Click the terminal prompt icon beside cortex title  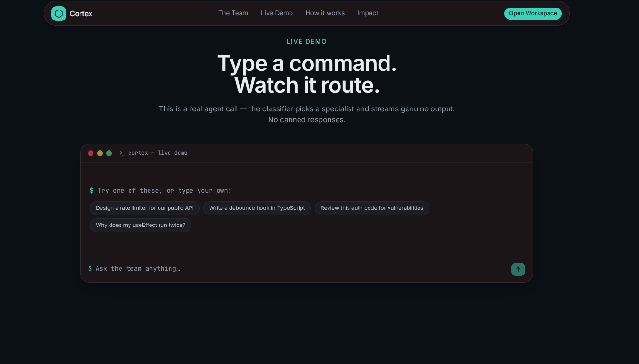(x=122, y=153)
